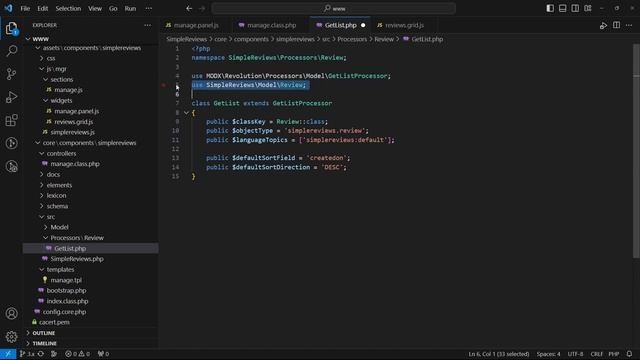Click the PHP language mode
This screenshot has height=360, width=640.
(614, 354)
